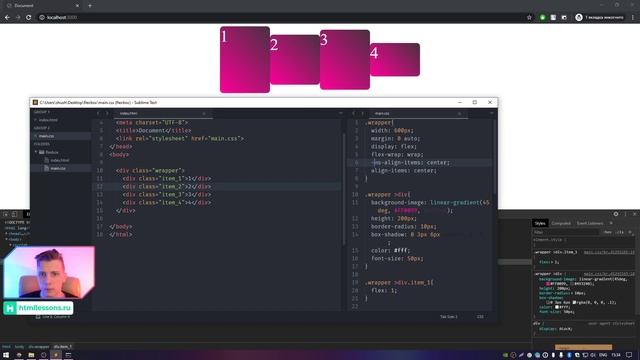Open DevTools three-dot options menu
Screen dimensions: 640x360
point(625,214)
